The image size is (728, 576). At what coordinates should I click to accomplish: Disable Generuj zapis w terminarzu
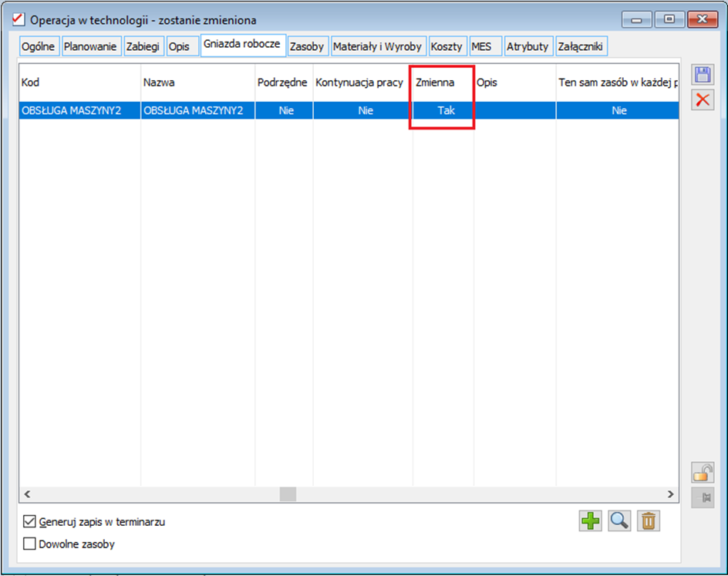point(29,520)
